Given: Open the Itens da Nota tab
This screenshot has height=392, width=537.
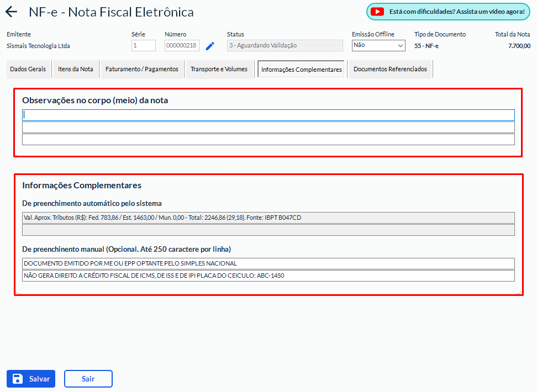Looking at the screenshot, I should [x=76, y=70].
